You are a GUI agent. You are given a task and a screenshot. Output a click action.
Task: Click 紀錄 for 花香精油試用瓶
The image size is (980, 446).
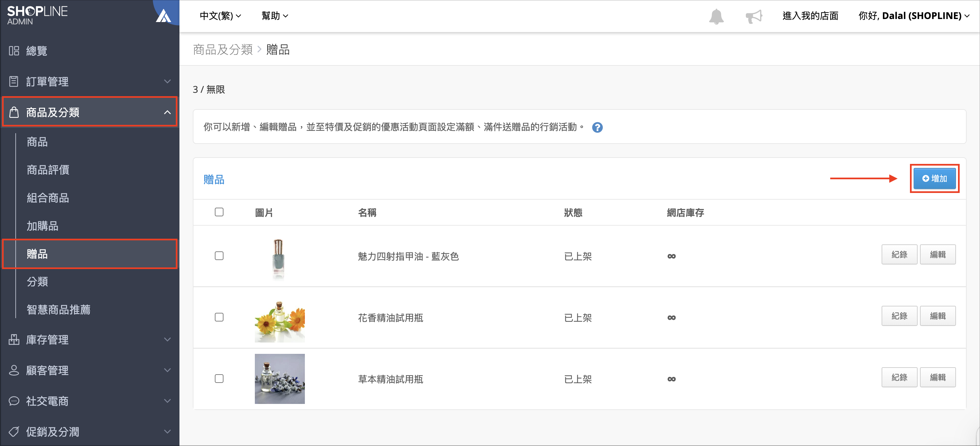click(x=899, y=316)
